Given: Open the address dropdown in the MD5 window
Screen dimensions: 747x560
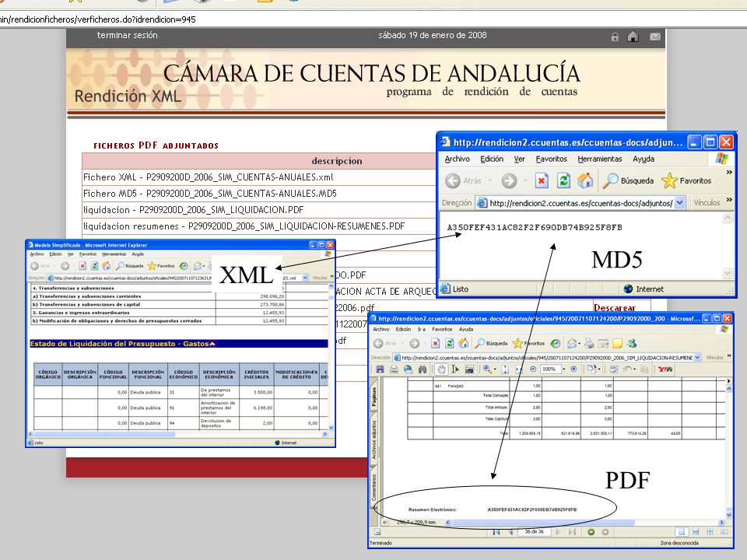Looking at the screenshot, I should (680, 203).
